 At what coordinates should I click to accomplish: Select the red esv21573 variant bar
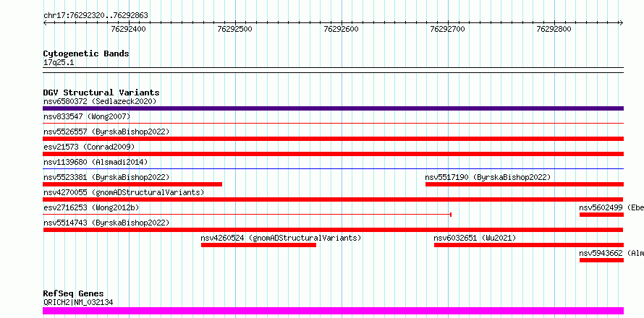pyautogui.click(x=333, y=154)
